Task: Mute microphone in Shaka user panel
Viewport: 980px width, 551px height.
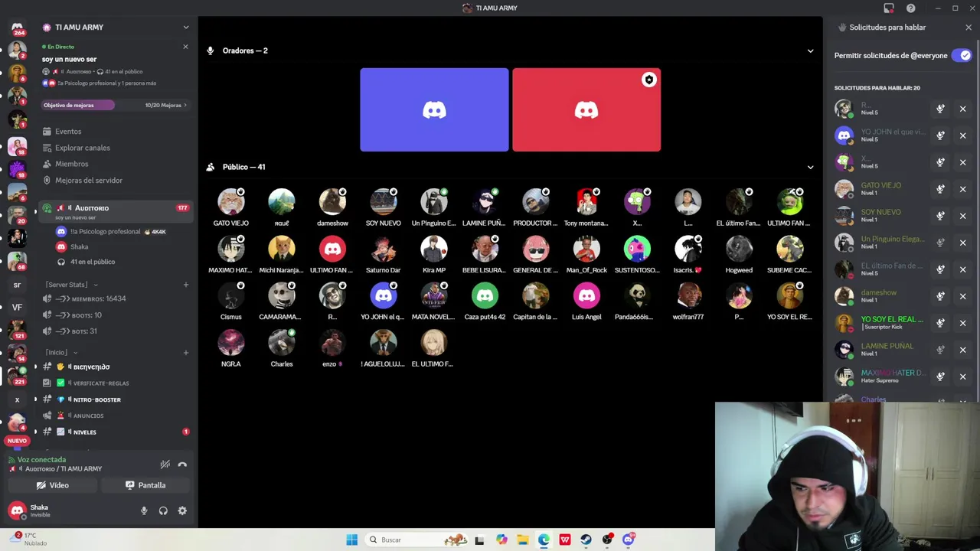Action: pyautogui.click(x=144, y=510)
